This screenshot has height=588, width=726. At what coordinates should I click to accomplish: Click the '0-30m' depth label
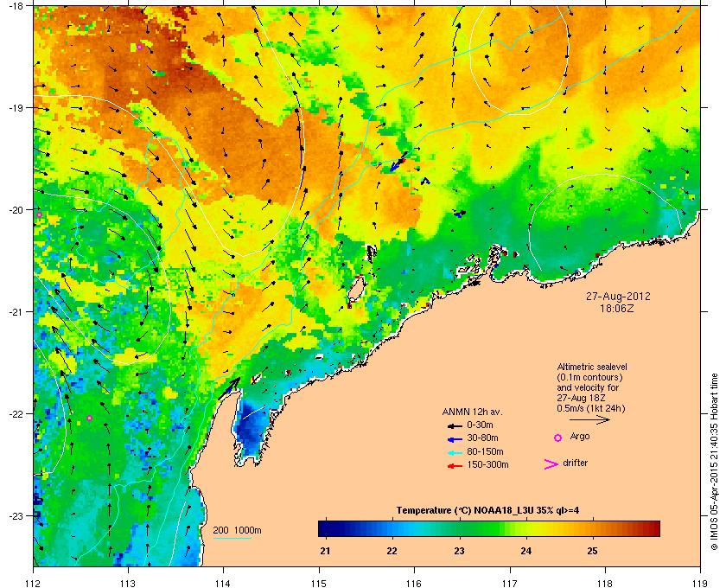481,425
